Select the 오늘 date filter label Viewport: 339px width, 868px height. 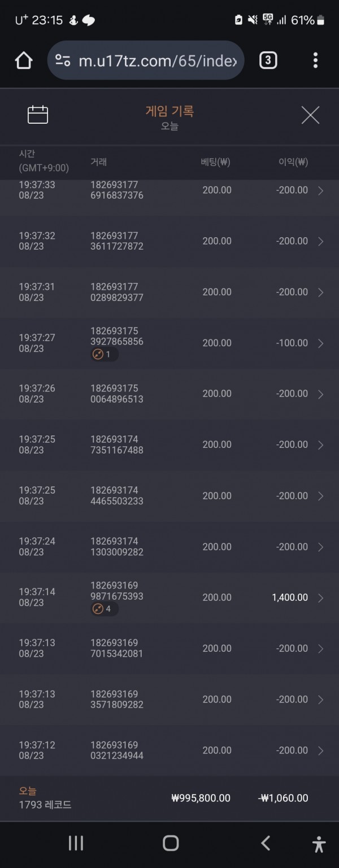coord(169,126)
